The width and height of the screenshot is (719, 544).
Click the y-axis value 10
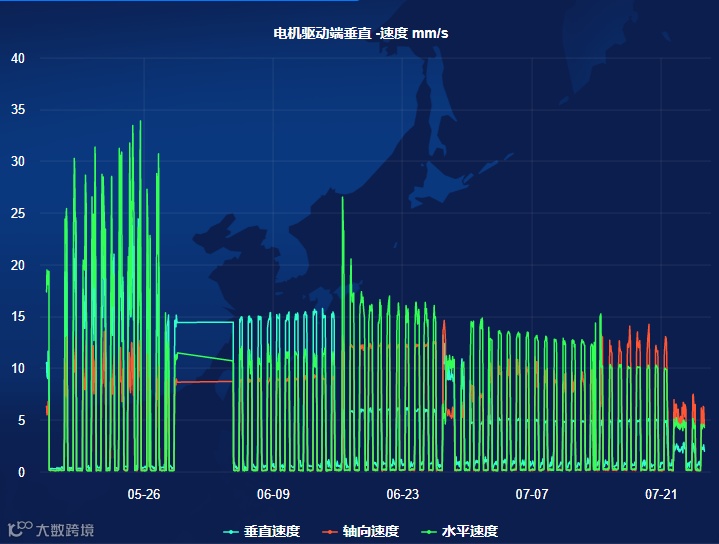point(18,368)
